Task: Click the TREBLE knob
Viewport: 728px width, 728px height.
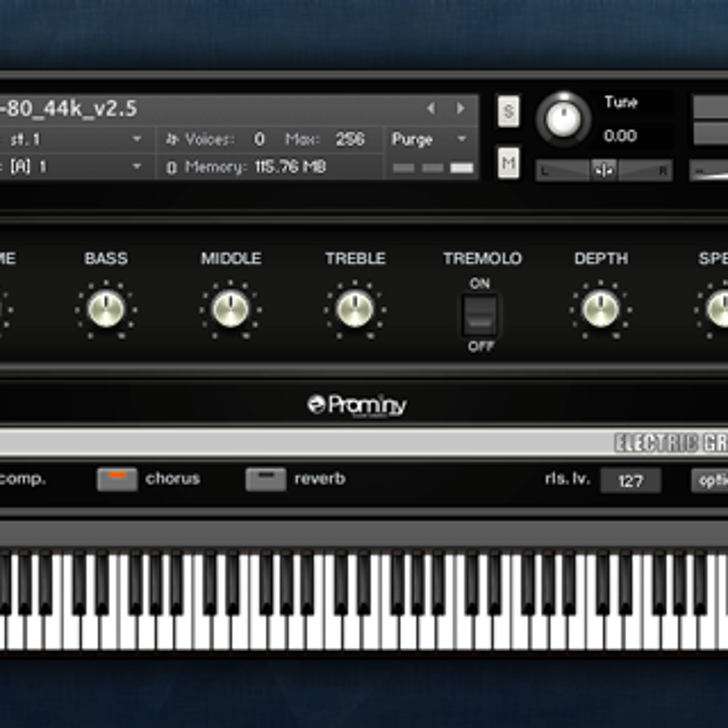Action: [355, 309]
